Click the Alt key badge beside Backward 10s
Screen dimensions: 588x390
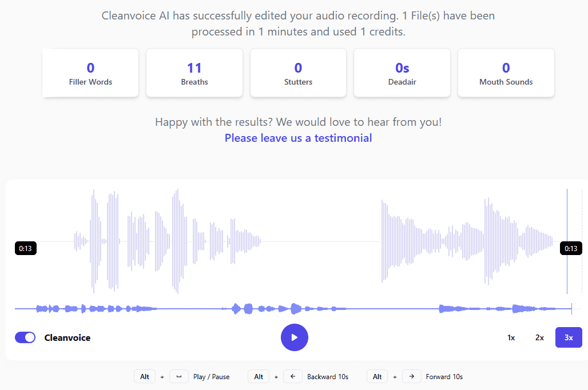259,377
